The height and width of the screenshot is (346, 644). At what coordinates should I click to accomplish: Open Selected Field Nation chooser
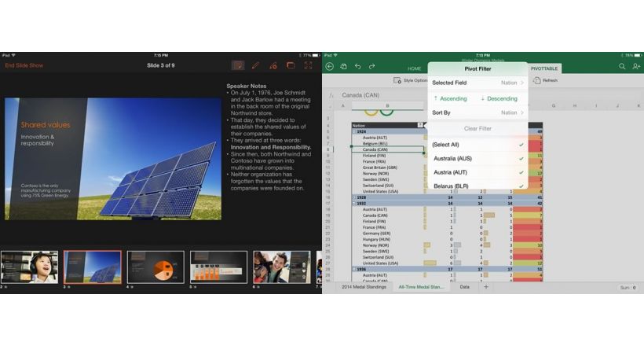[478, 83]
